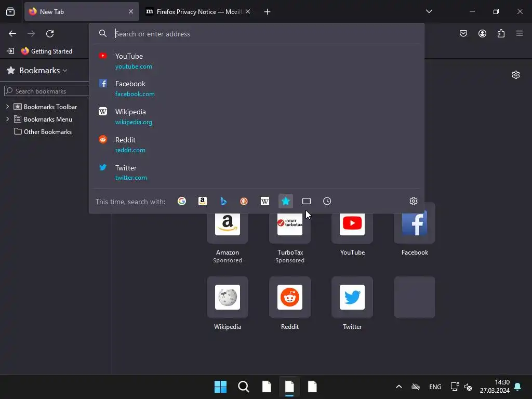Select the Bookmarks star search mode

(286, 201)
